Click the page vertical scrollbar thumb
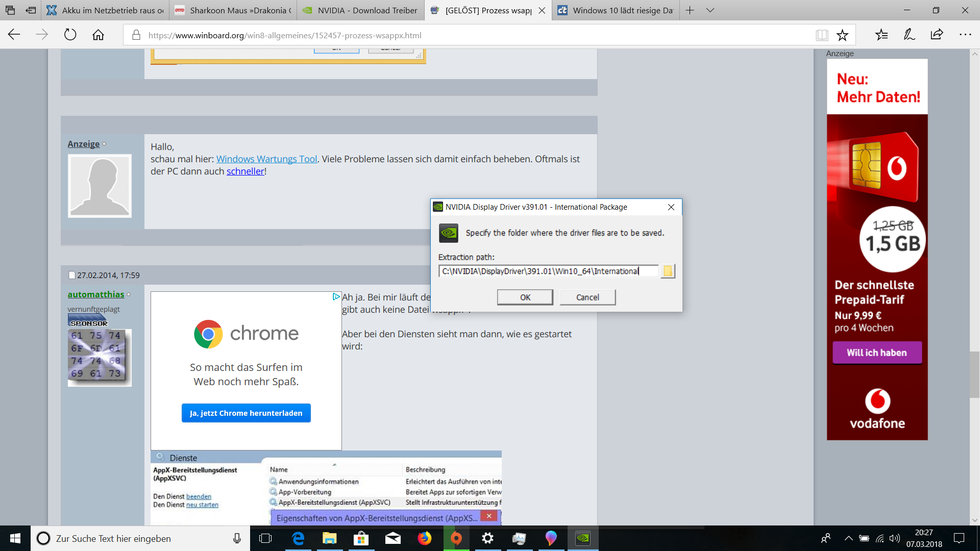Screen dimensions: 980x551 pyautogui.click(x=974, y=374)
